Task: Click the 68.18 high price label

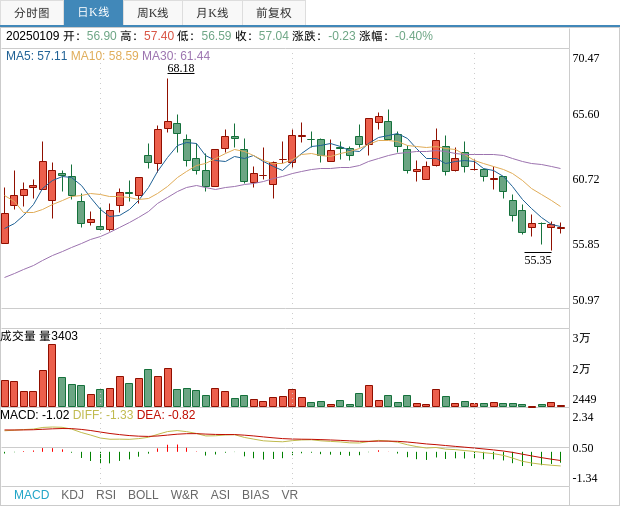Action: tap(181, 68)
